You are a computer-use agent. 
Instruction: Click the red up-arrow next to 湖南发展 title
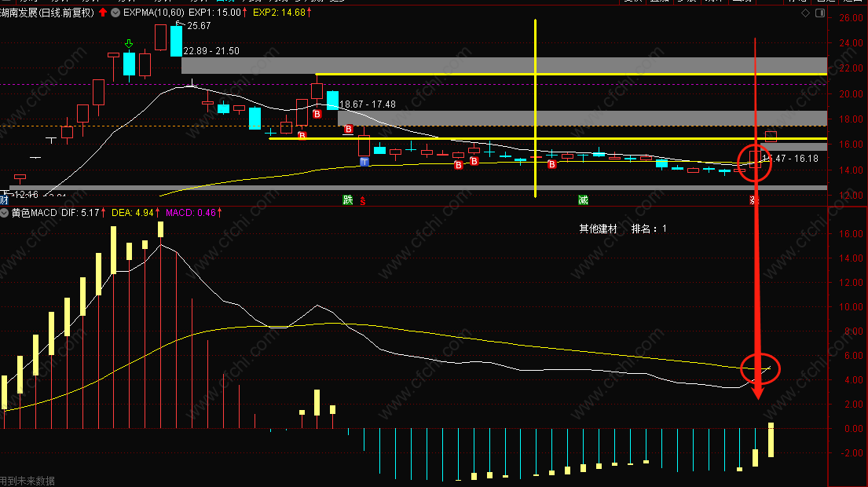[103, 13]
